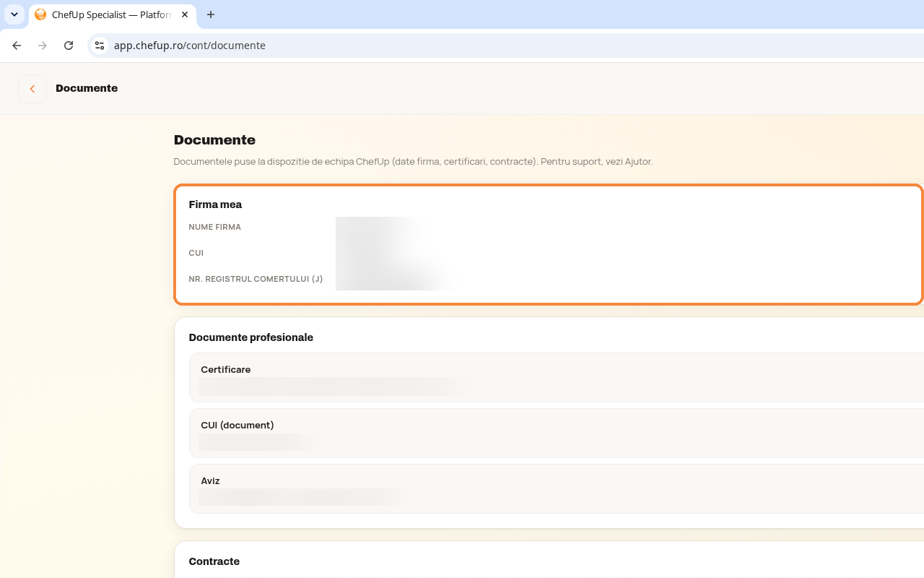
Task: Open a new browser tab
Action: pos(211,14)
